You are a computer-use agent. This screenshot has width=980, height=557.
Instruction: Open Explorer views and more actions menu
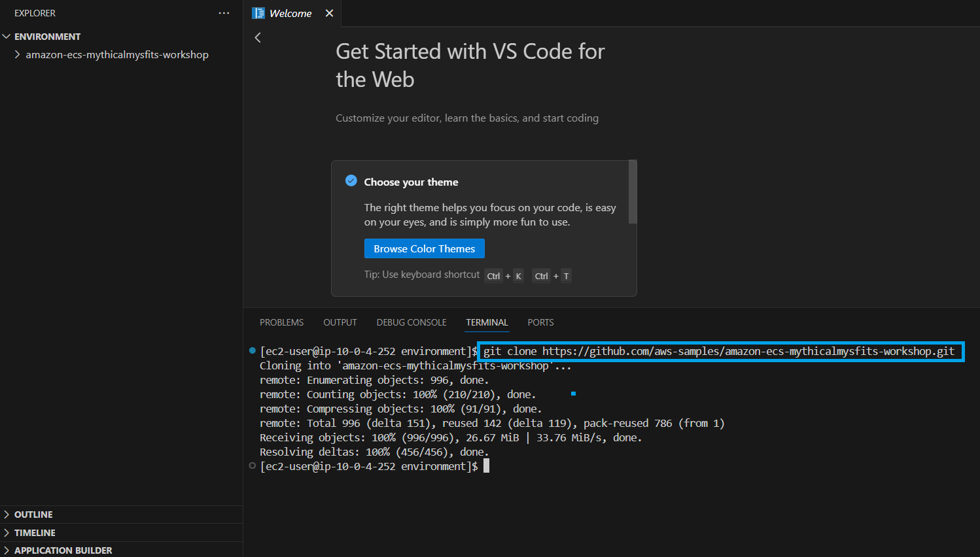pos(224,13)
